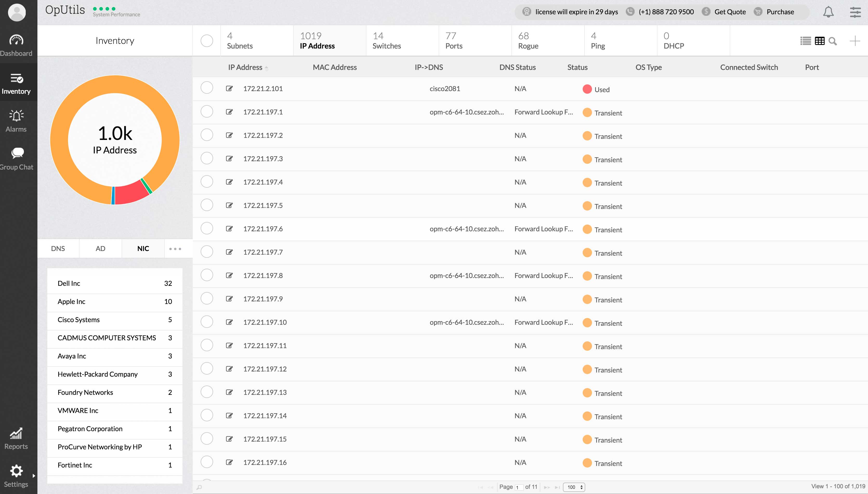
Task: Click the Get Quote link
Action: click(730, 12)
